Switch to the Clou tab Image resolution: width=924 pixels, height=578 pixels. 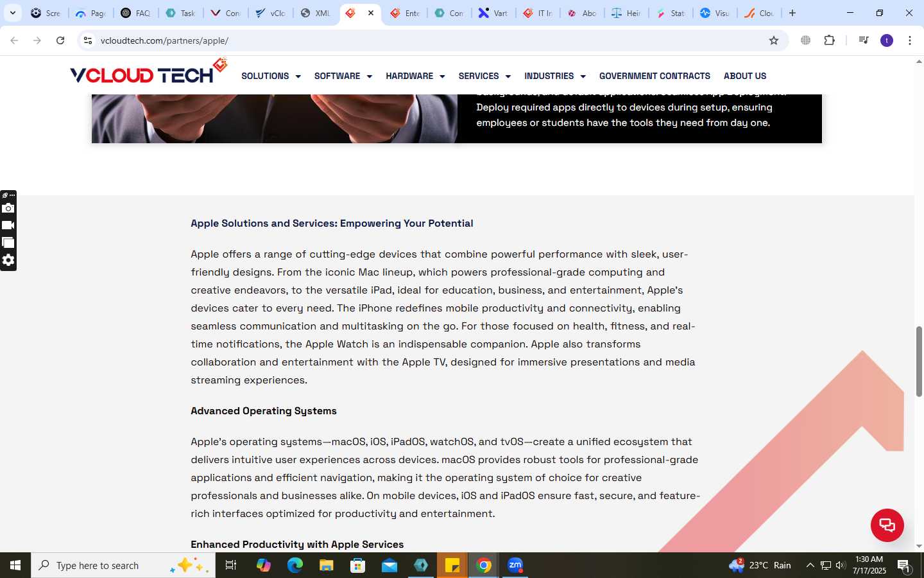click(759, 13)
